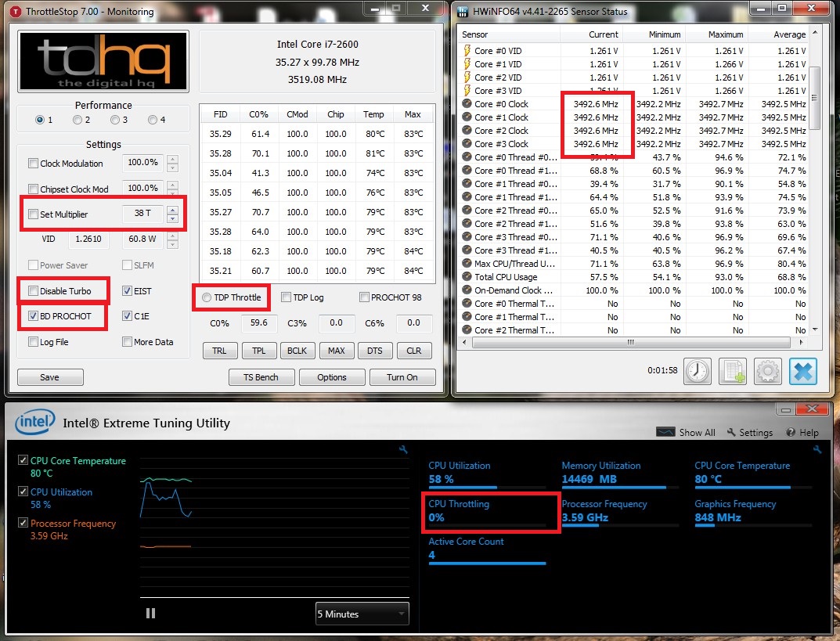The image size is (840, 641).
Task: Click the TPL button
Action: click(259, 351)
